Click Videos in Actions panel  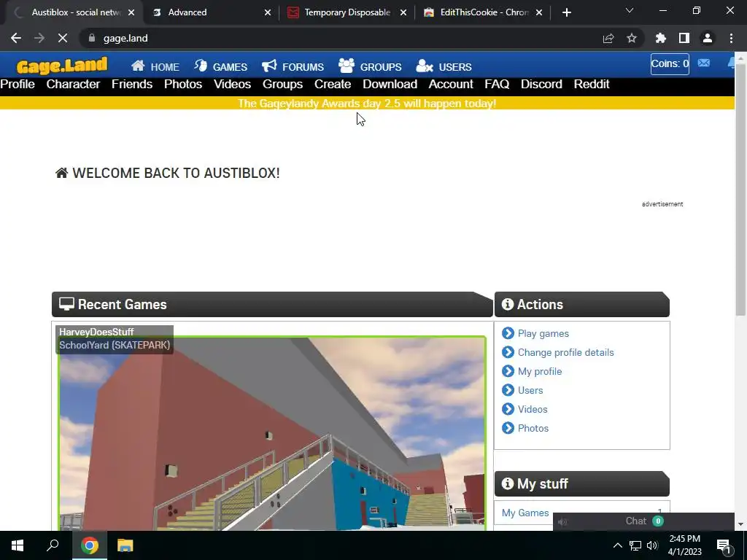(x=533, y=410)
